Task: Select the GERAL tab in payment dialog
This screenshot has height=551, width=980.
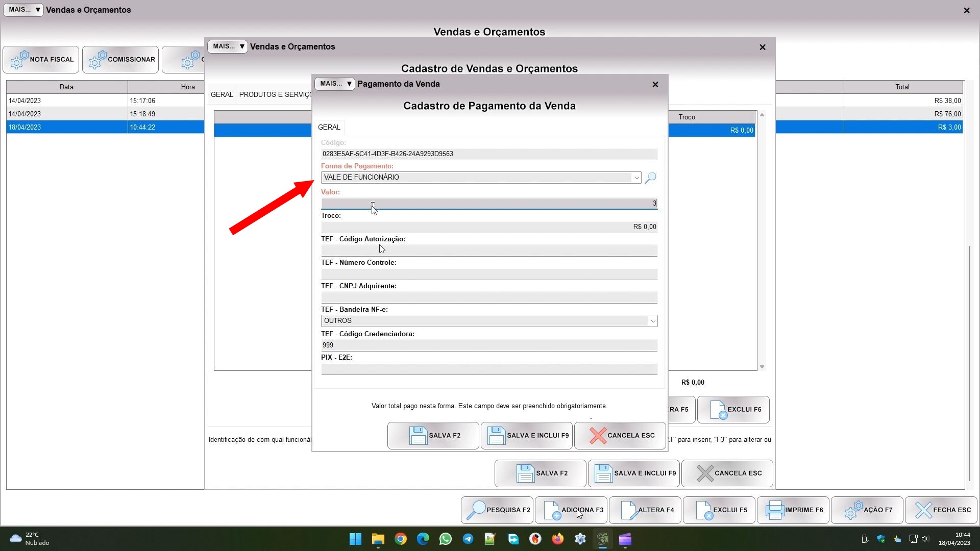Action: 329,127
